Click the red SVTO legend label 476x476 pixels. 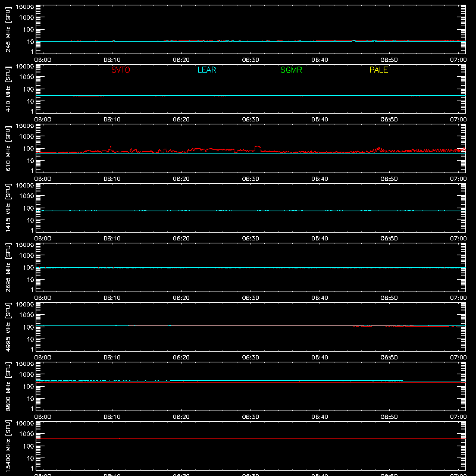click(x=121, y=70)
